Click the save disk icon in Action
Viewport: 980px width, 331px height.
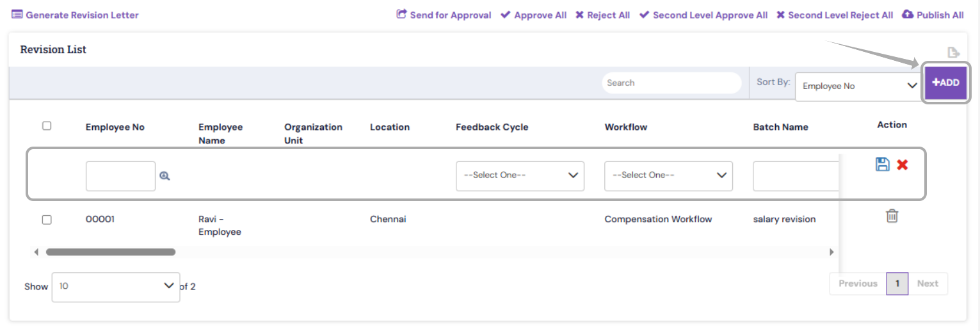(883, 165)
